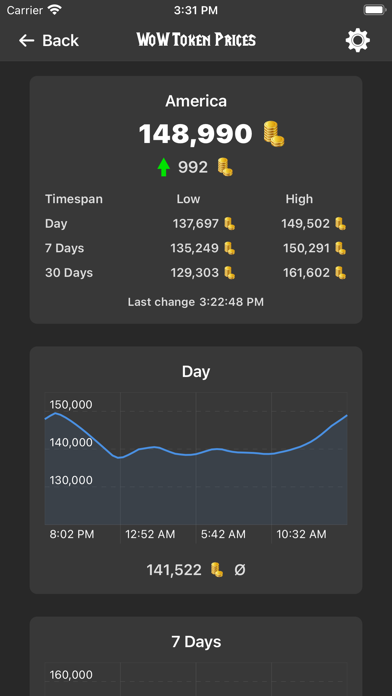Screen dimensions: 392x696
Task: Select the 7 Days timespan row
Action: point(196,248)
